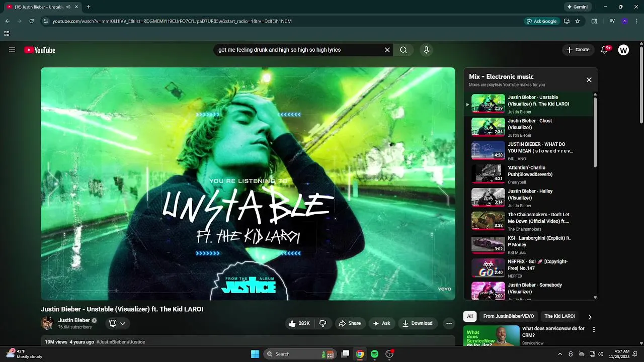644x362 pixels.
Task: Open a new Chrome tab
Action: (89, 7)
